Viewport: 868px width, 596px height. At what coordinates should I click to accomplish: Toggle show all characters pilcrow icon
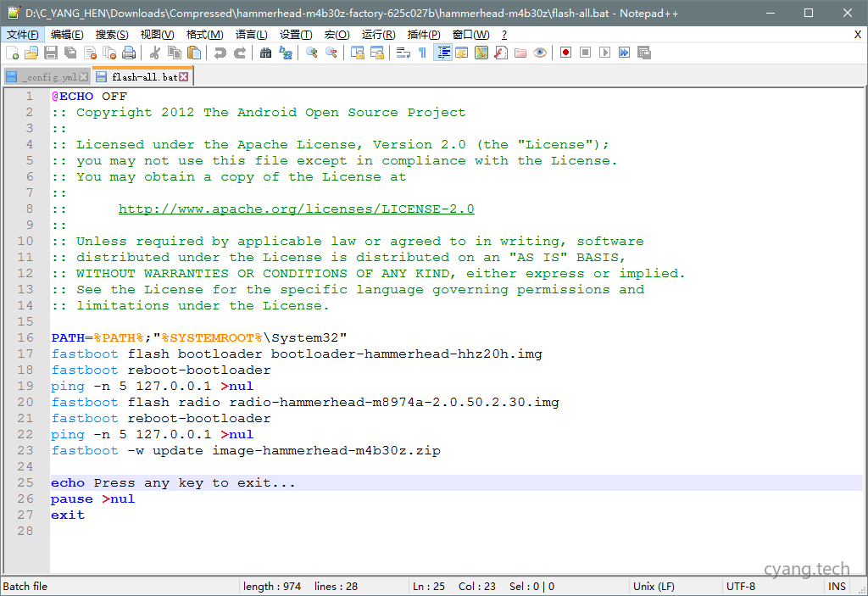[422, 53]
